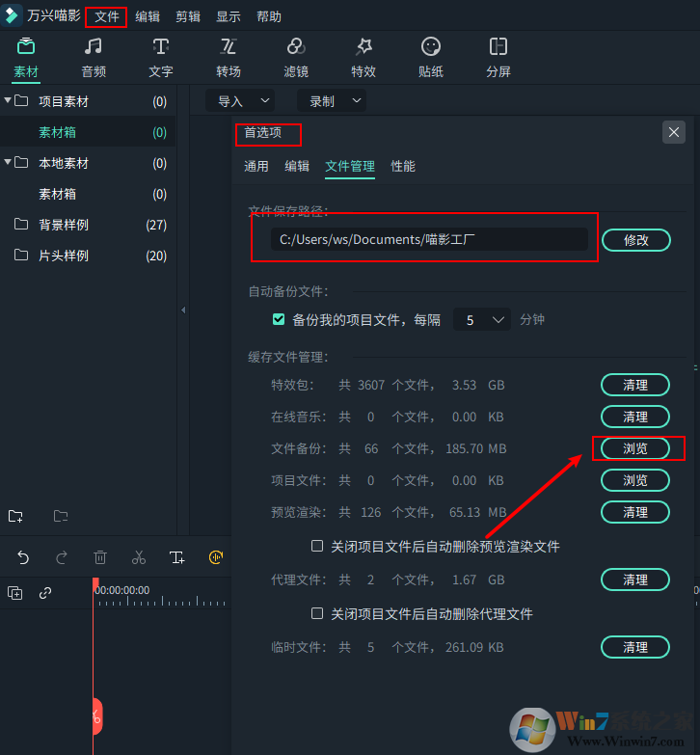Click 修改 to change save path
This screenshot has height=755, width=700.
tap(636, 240)
